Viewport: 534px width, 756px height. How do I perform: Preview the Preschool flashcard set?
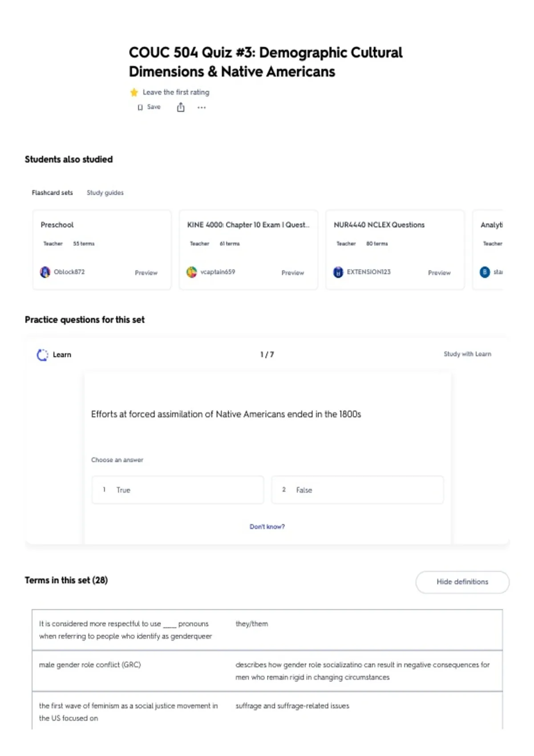146,273
